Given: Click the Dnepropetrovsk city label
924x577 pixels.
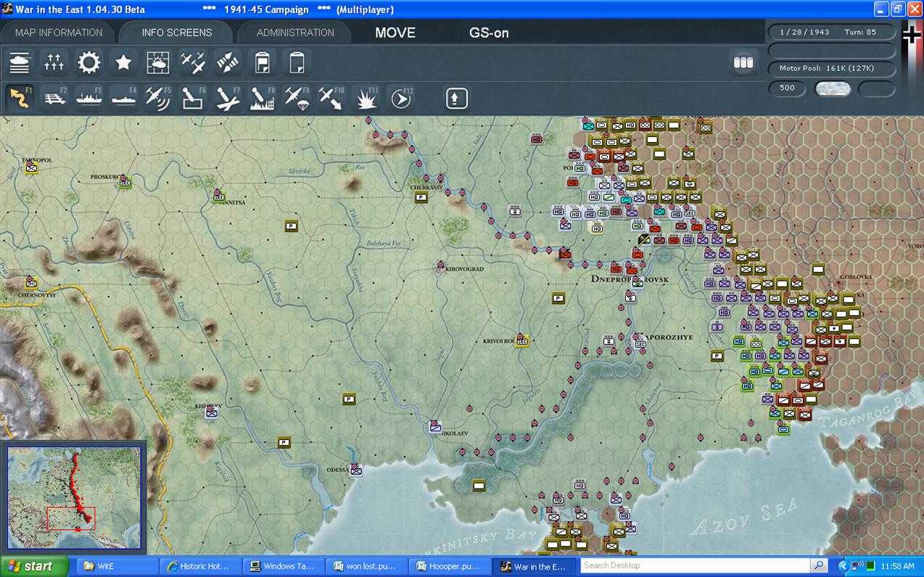Looking at the screenshot, I should pyautogui.click(x=630, y=278).
